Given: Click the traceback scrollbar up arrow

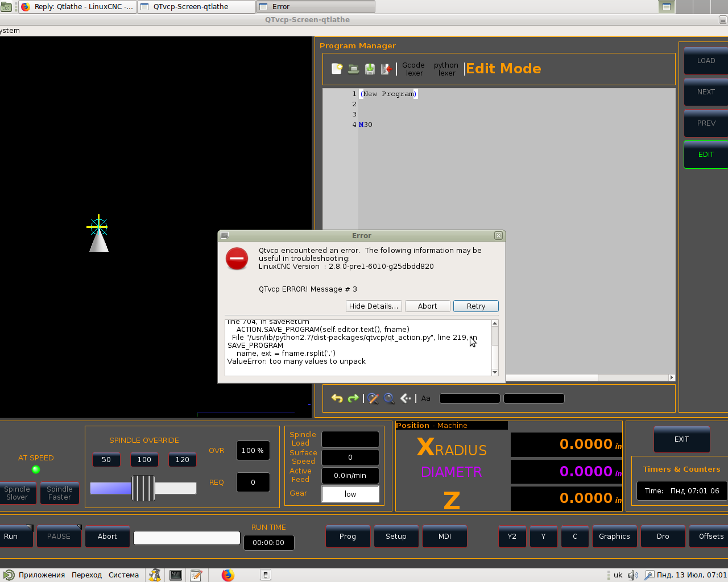Looking at the screenshot, I should click(x=495, y=323).
